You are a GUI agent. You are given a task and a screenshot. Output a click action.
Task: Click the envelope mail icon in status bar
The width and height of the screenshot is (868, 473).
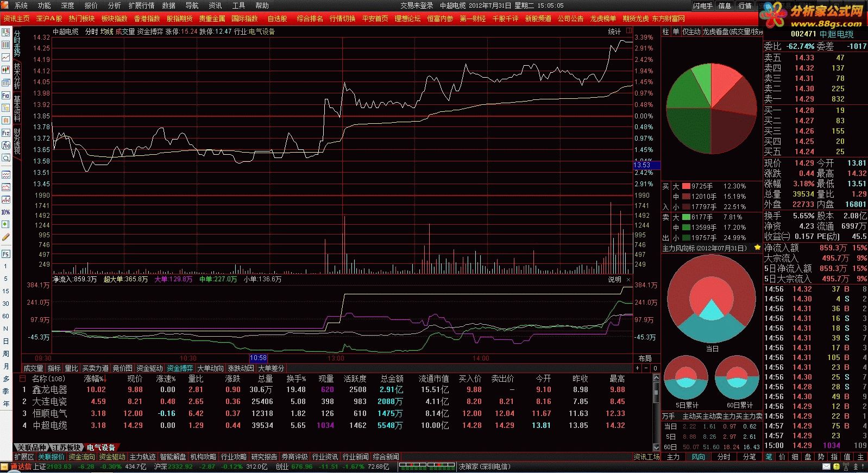coord(826,466)
